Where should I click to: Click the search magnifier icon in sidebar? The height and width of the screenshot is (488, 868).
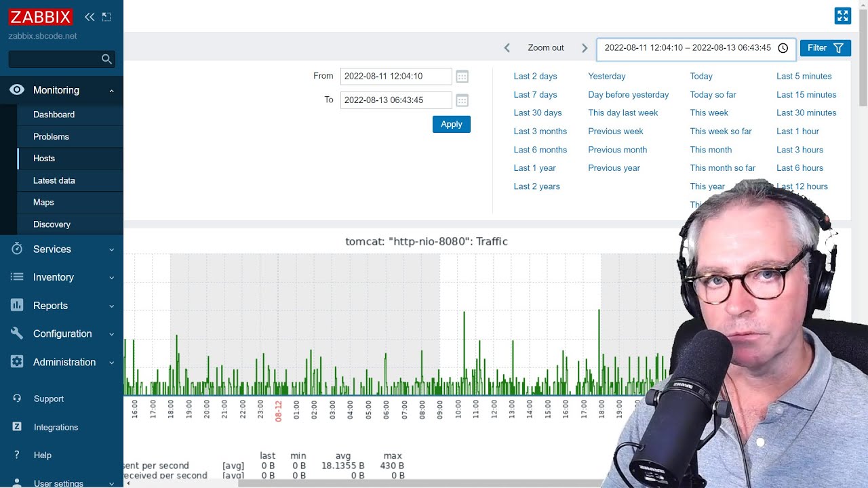click(x=106, y=59)
